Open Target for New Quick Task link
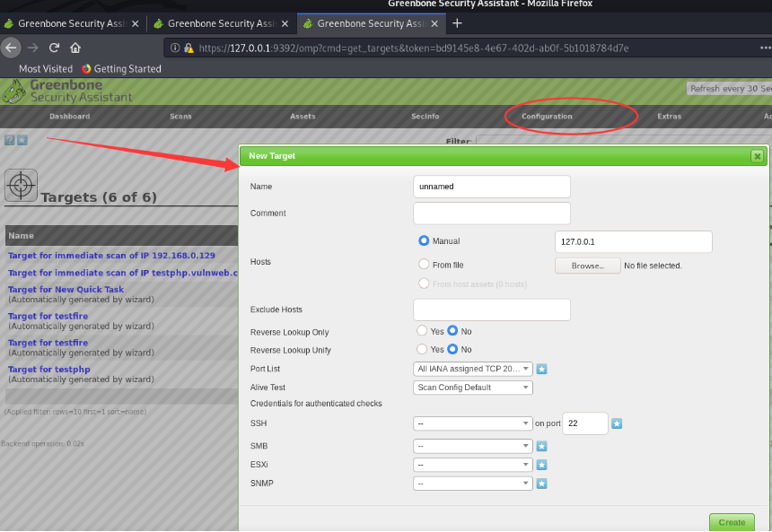The width and height of the screenshot is (772, 532). (66, 290)
